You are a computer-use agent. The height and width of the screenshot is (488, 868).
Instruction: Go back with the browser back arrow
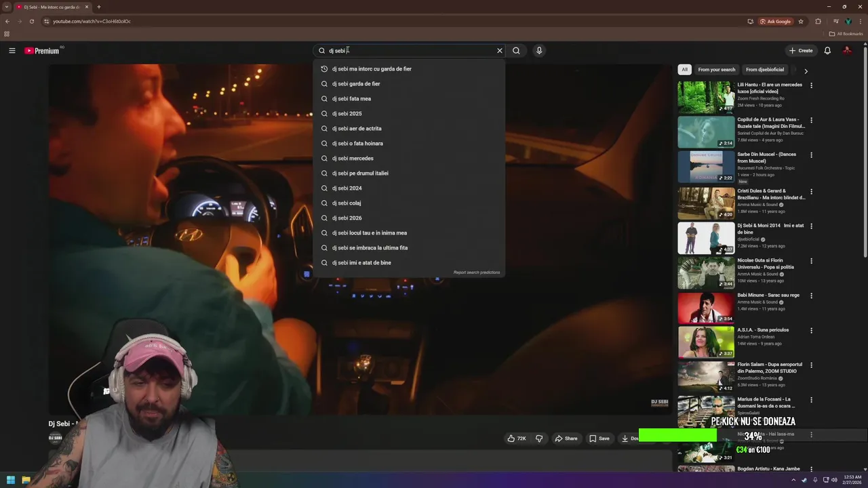coord(7,21)
